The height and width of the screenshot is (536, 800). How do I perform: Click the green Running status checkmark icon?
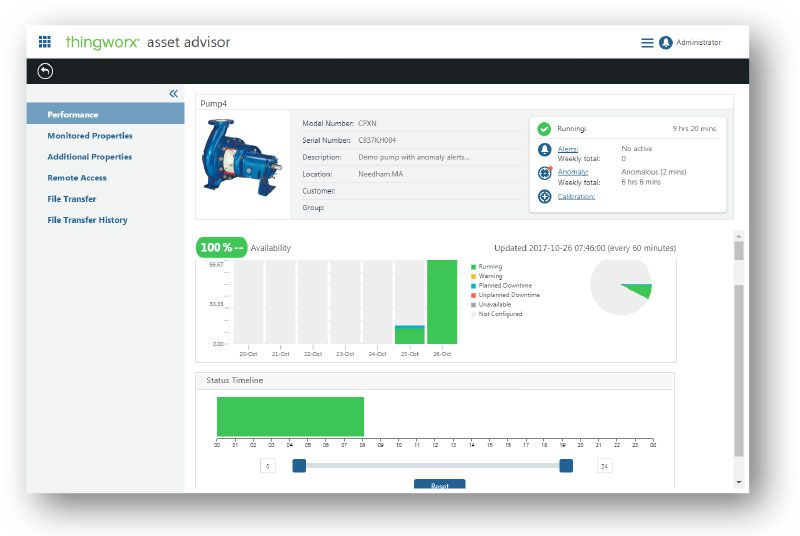pos(544,129)
